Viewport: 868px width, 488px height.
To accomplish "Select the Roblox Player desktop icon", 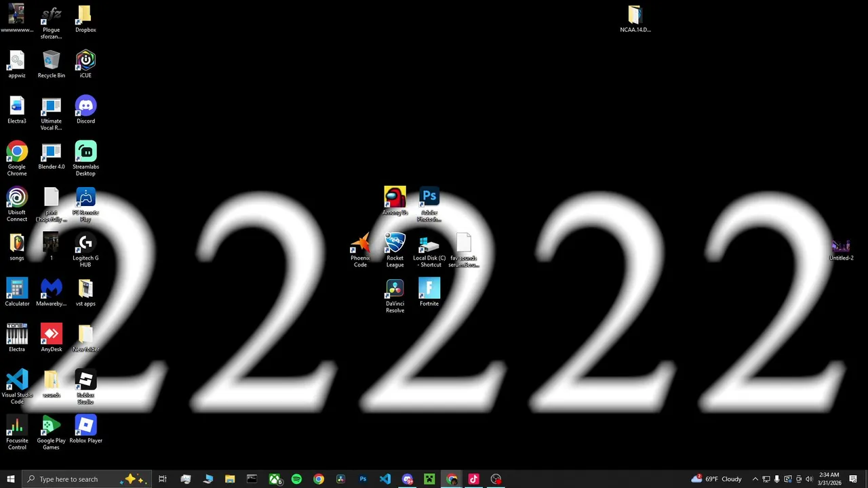I will 85,429.
